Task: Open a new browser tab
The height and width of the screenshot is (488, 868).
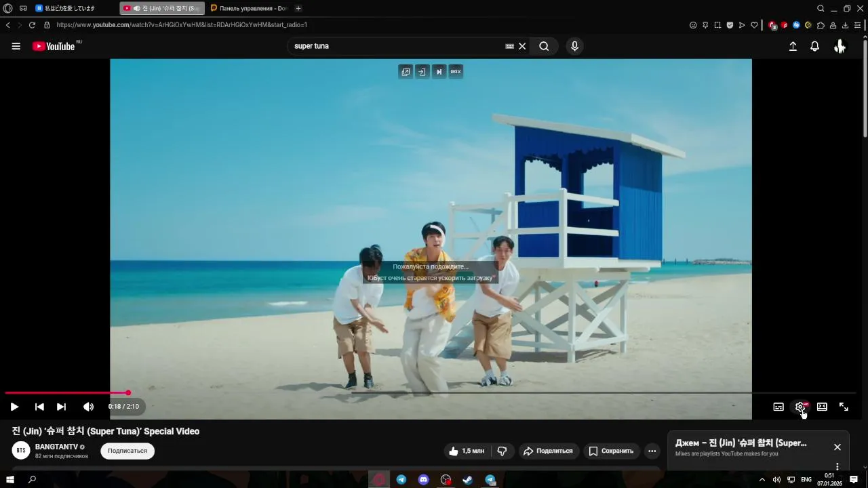Action: click(x=298, y=8)
